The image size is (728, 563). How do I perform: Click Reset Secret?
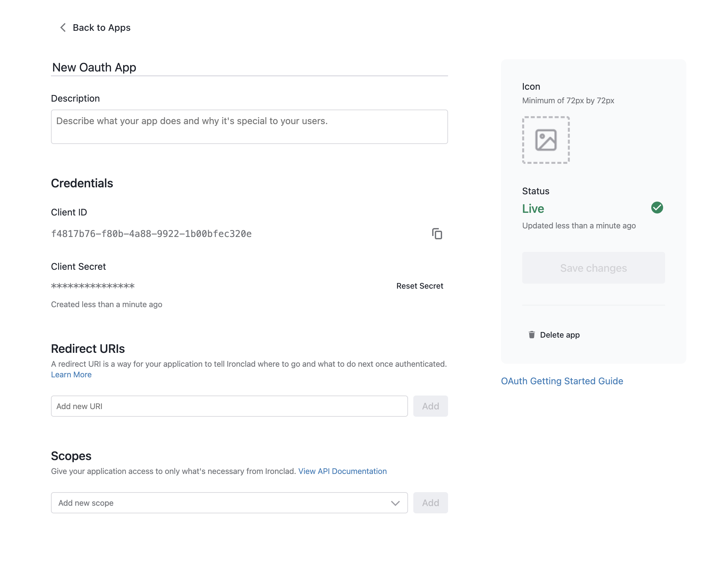[x=419, y=286]
